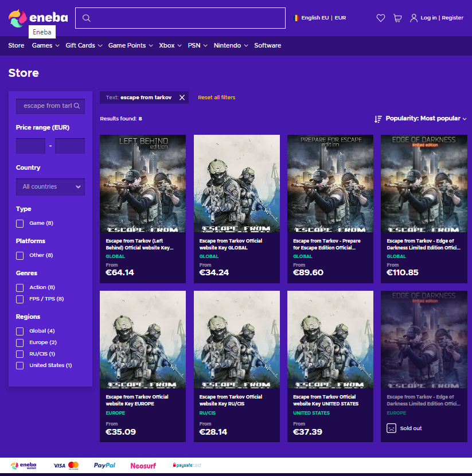The width and height of the screenshot is (472, 476).
Task: Open the All countries dropdown
Action: [x=50, y=187]
